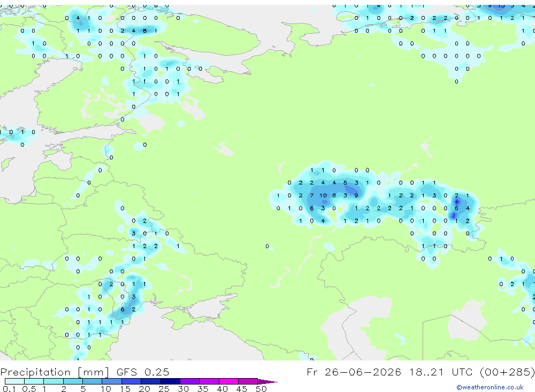The image size is (535, 392).
Task: Click the 0.5–1 mm legend color box
Action: click(x=34, y=381)
